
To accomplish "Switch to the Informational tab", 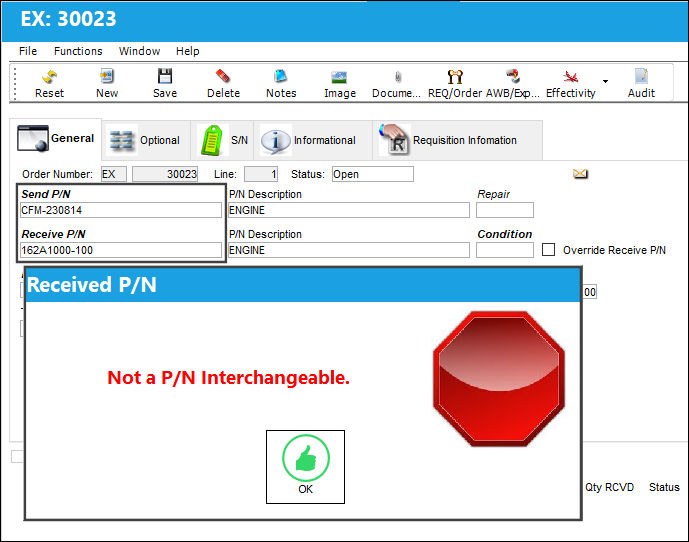I will pyautogui.click(x=313, y=140).
